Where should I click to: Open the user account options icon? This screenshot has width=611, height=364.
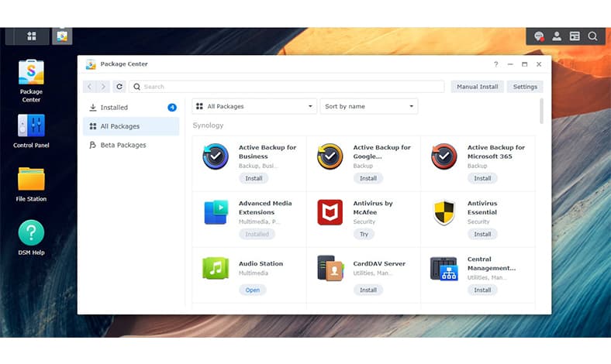[x=557, y=36]
